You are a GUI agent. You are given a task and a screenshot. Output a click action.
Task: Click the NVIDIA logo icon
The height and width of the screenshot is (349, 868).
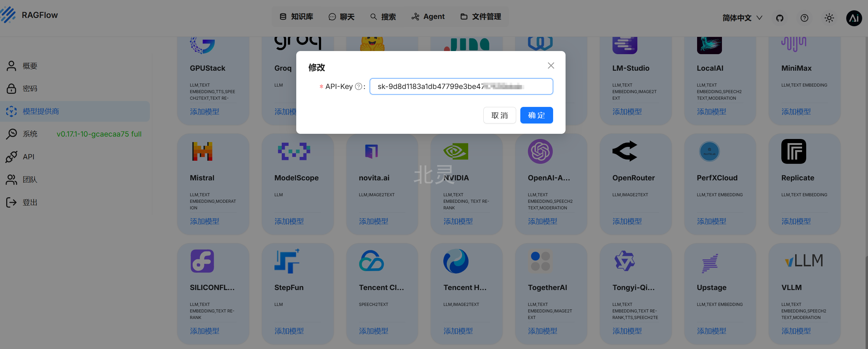[x=456, y=151]
